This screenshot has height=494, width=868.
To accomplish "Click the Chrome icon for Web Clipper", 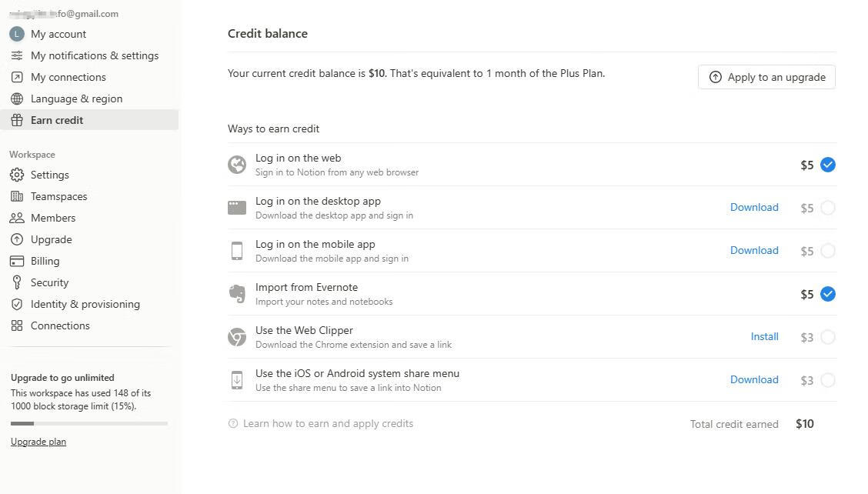I will click(x=237, y=337).
